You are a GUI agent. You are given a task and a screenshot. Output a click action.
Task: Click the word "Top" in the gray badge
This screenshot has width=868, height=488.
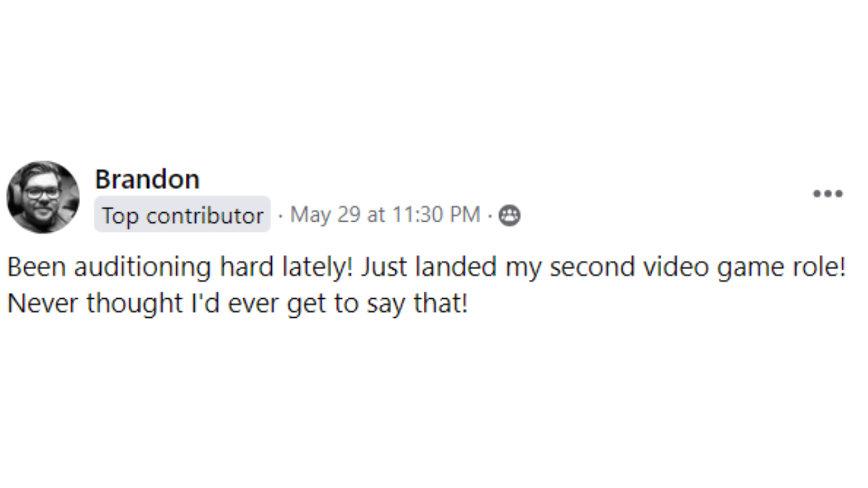(x=121, y=216)
